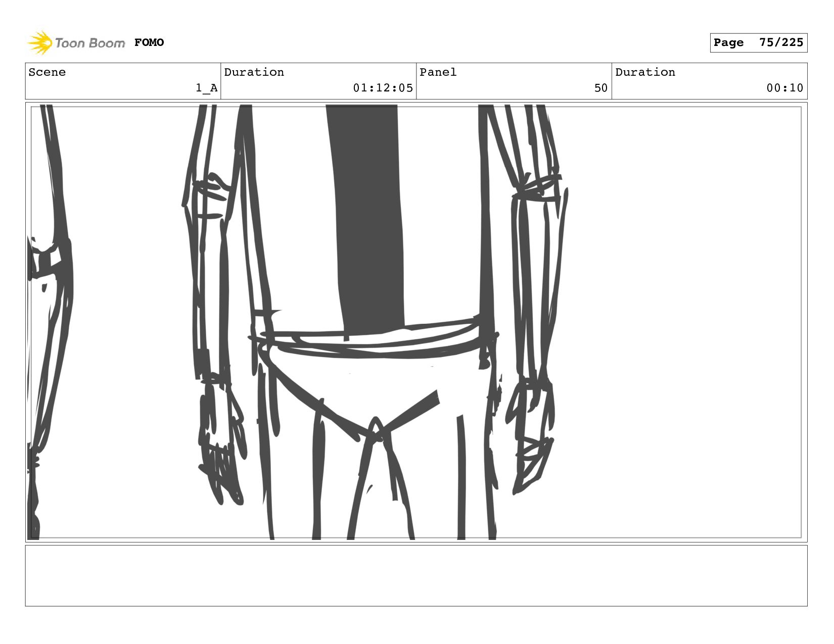Click the scene value 1_A
The width and height of the screenshot is (834, 644).
(207, 88)
